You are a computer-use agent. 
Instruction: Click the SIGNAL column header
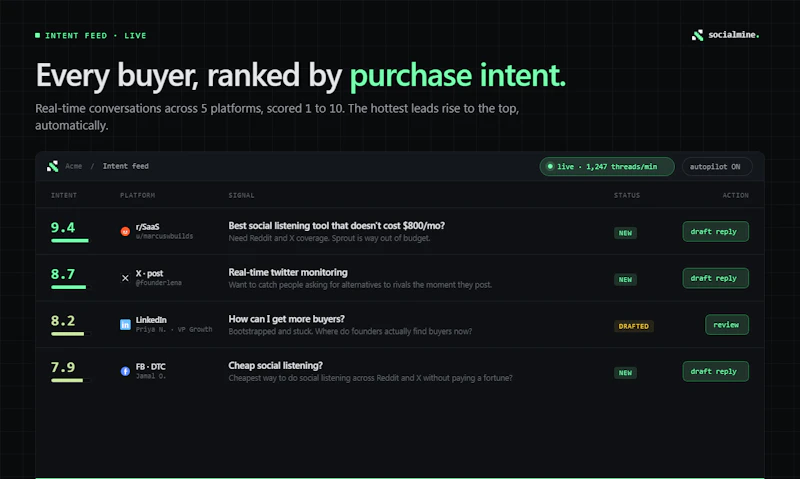pos(241,195)
